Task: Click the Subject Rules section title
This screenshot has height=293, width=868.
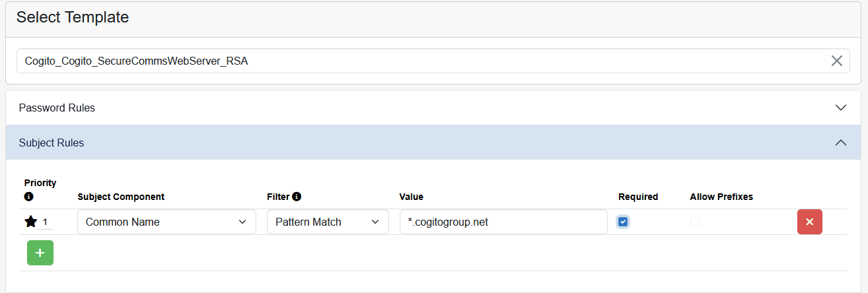Action: [52, 143]
